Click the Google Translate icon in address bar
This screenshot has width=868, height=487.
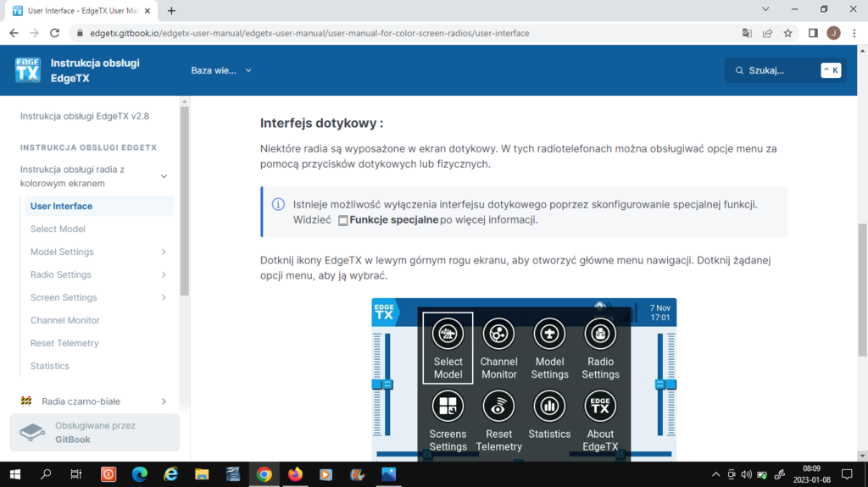click(x=747, y=33)
